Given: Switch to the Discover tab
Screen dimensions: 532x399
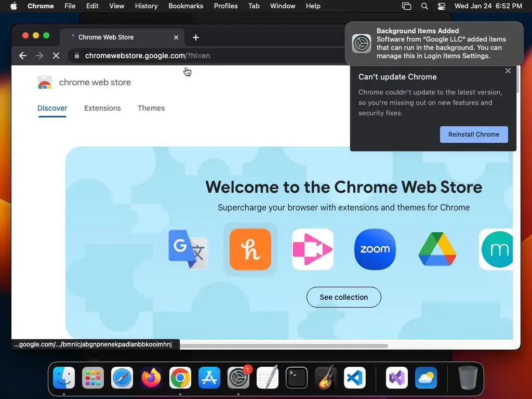Looking at the screenshot, I should tap(52, 108).
